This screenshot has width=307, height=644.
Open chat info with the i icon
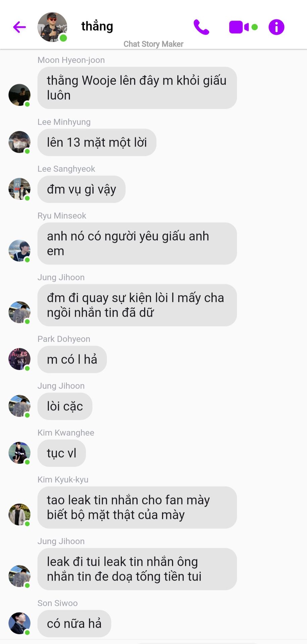click(x=276, y=27)
